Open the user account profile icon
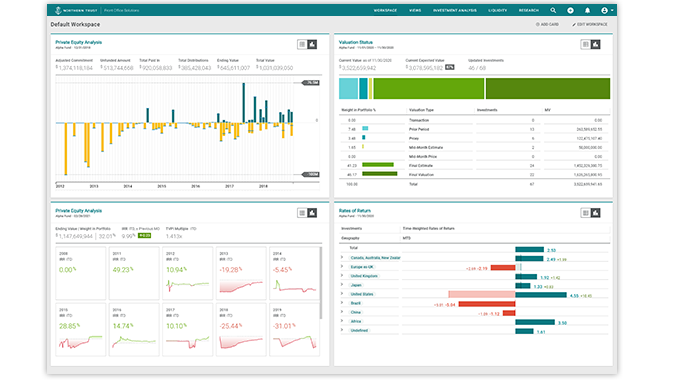Image resolution: width=680 pixels, height=380 pixels. click(x=604, y=10)
